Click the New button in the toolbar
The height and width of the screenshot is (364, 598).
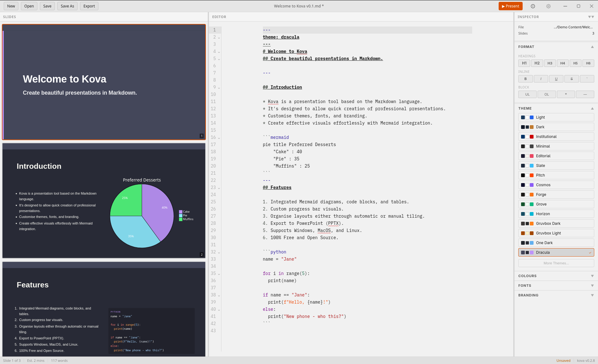point(11,6)
